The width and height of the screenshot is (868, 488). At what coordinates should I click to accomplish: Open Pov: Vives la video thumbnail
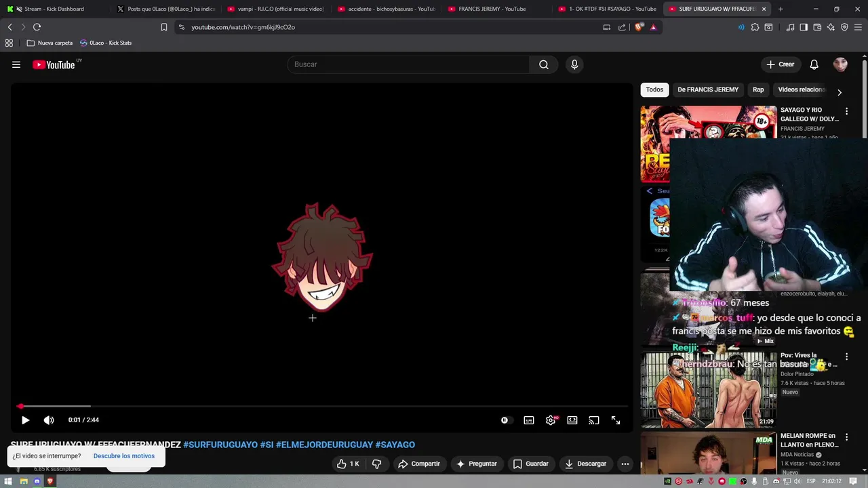(x=709, y=390)
